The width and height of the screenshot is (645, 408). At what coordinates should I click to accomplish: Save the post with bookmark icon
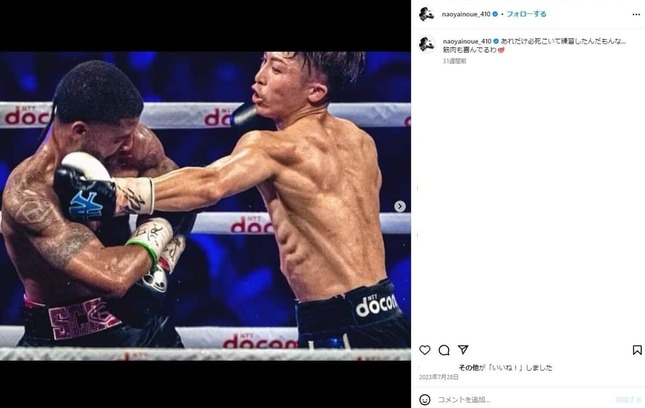click(x=637, y=350)
